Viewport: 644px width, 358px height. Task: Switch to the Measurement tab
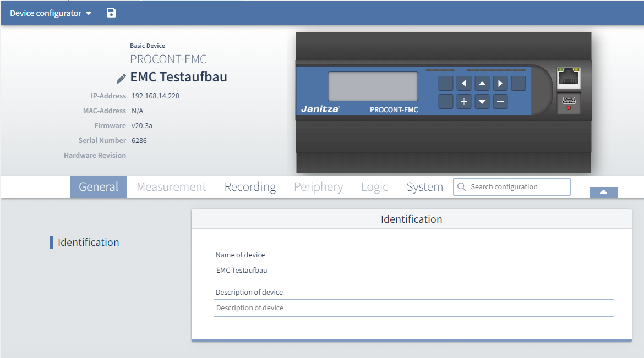pos(171,187)
